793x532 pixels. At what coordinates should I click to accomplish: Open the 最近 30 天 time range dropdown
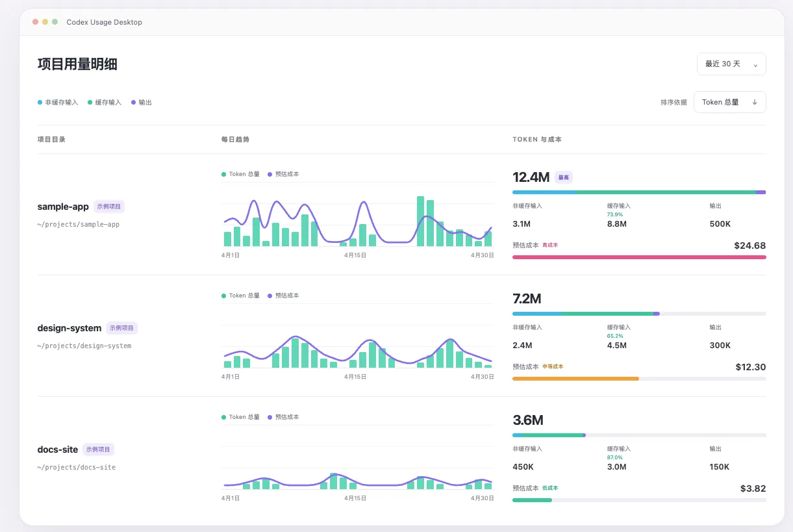pos(731,64)
